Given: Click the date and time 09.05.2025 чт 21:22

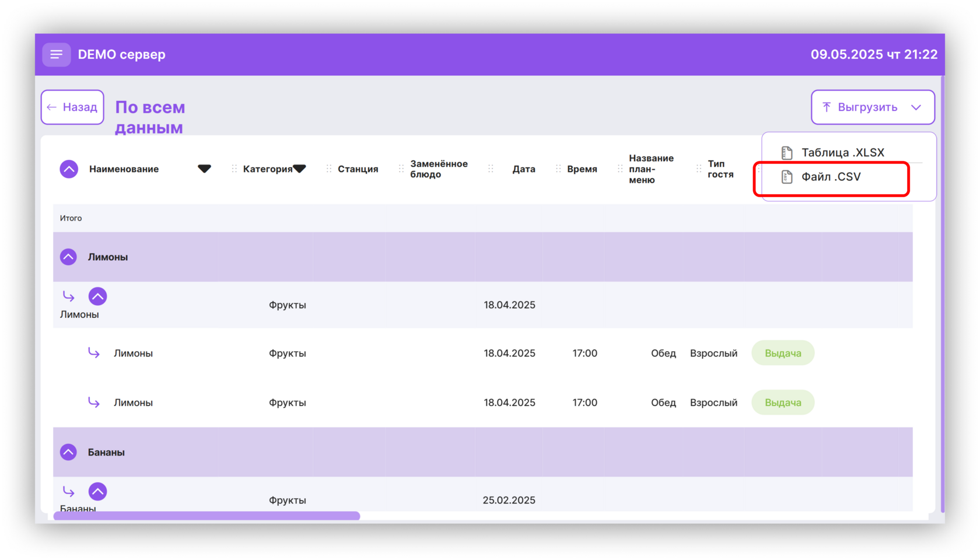Looking at the screenshot, I should [x=874, y=55].
